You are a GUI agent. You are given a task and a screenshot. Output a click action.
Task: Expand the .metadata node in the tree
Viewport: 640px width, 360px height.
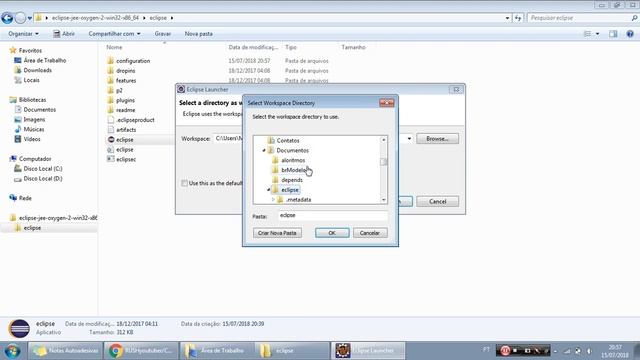(x=273, y=200)
